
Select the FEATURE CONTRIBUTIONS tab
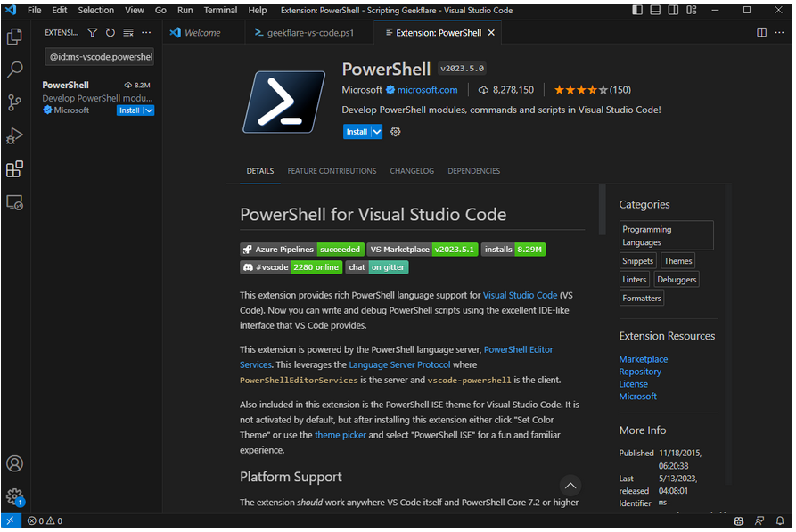[x=332, y=171]
